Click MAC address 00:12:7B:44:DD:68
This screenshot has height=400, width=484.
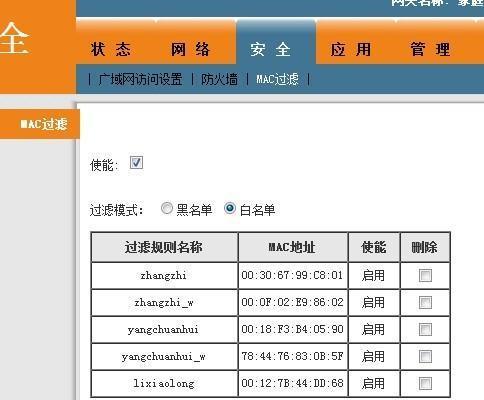tap(292, 383)
